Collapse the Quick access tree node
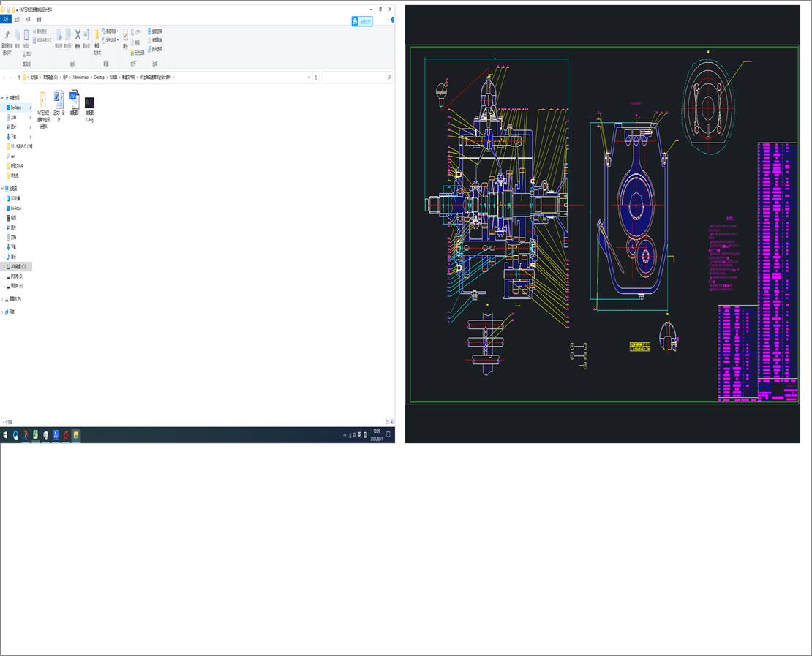 (x=3, y=98)
